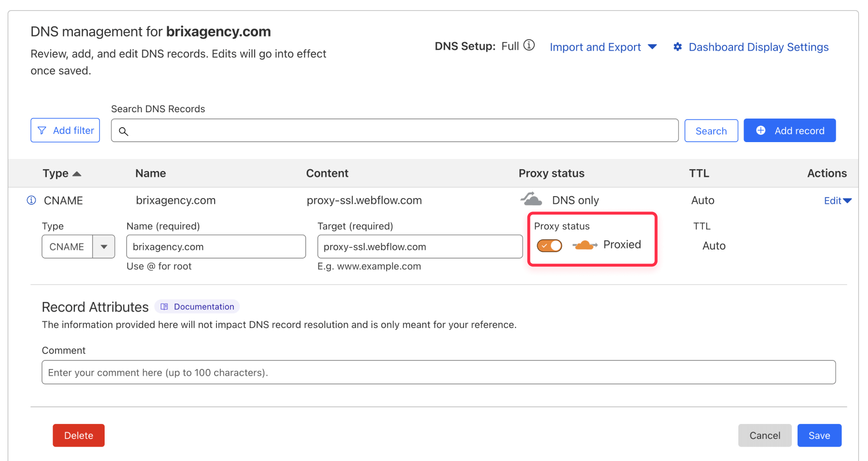Click the magnifier icon in search field
The width and height of the screenshot is (868, 461).
123,131
